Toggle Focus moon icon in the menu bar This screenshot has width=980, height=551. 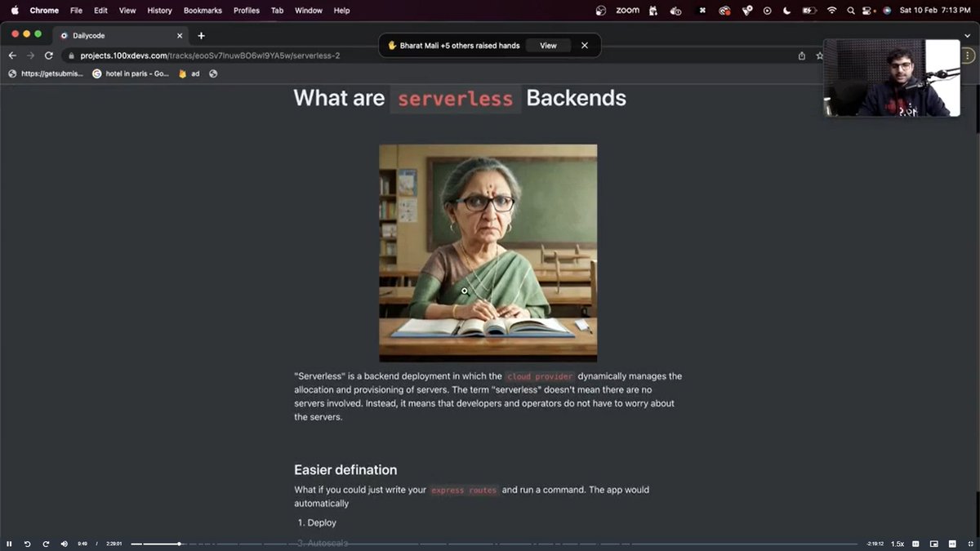(786, 11)
